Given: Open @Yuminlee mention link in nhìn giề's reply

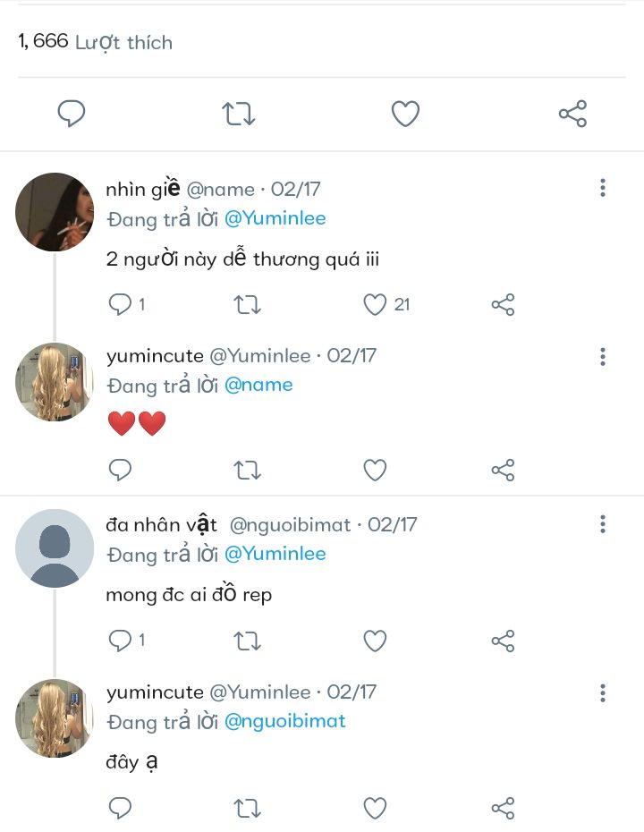Looking at the screenshot, I should 275,218.
